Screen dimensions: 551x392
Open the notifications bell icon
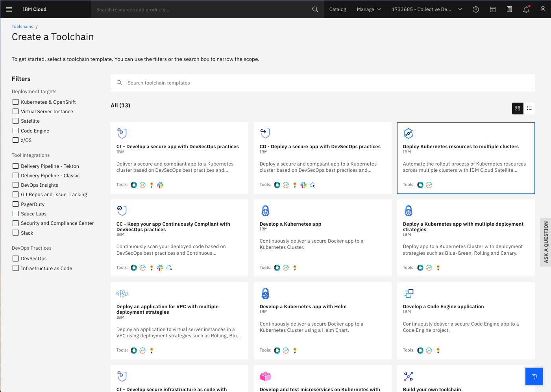pos(526,9)
